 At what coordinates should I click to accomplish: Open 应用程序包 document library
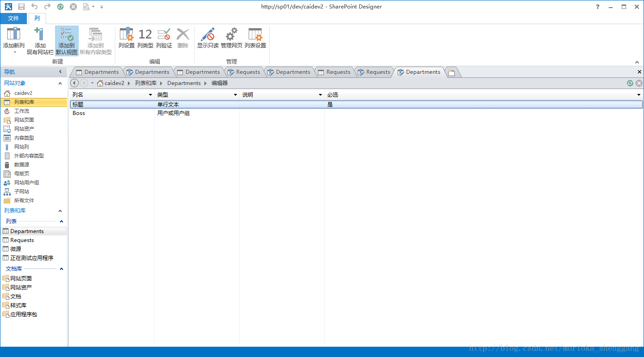point(24,314)
